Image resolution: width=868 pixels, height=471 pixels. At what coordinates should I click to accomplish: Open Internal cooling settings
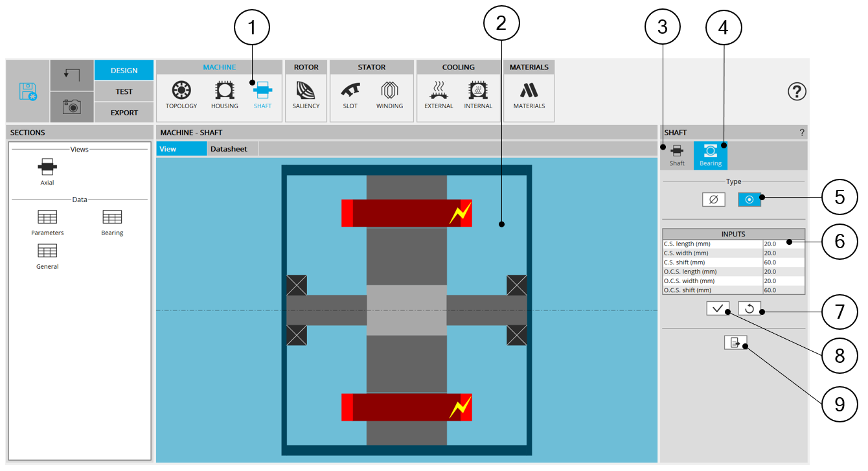pos(478,94)
